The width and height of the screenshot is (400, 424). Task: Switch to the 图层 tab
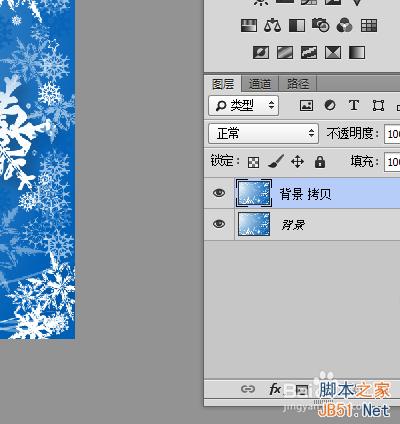[x=223, y=84]
